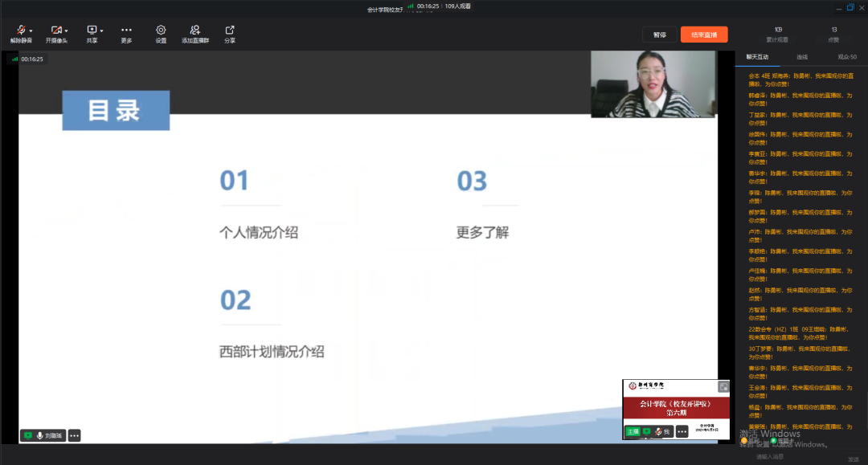Image resolution: width=868 pixels, height=465 pixels.
Task: Open the screen share (共享) icon
Action: (91, 31)
